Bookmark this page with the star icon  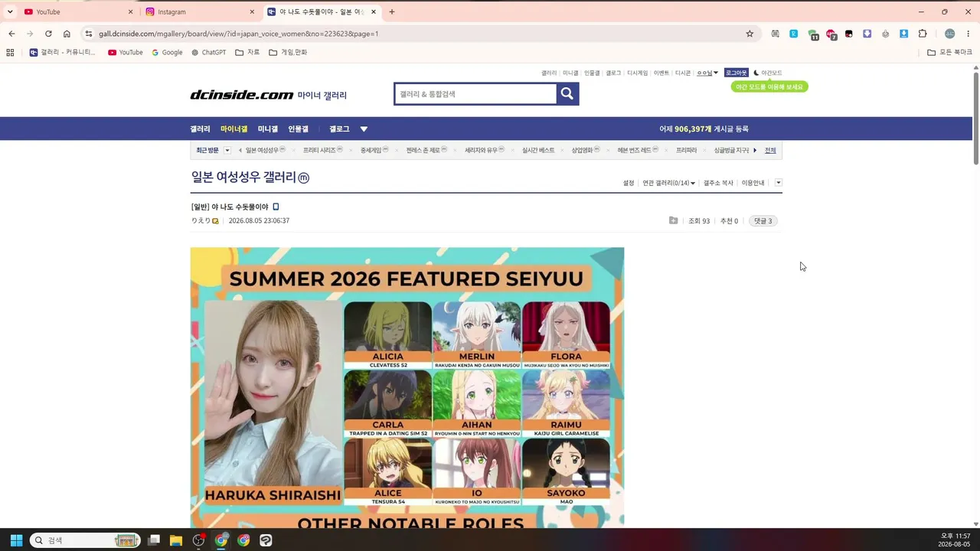[x=750, y=34]
